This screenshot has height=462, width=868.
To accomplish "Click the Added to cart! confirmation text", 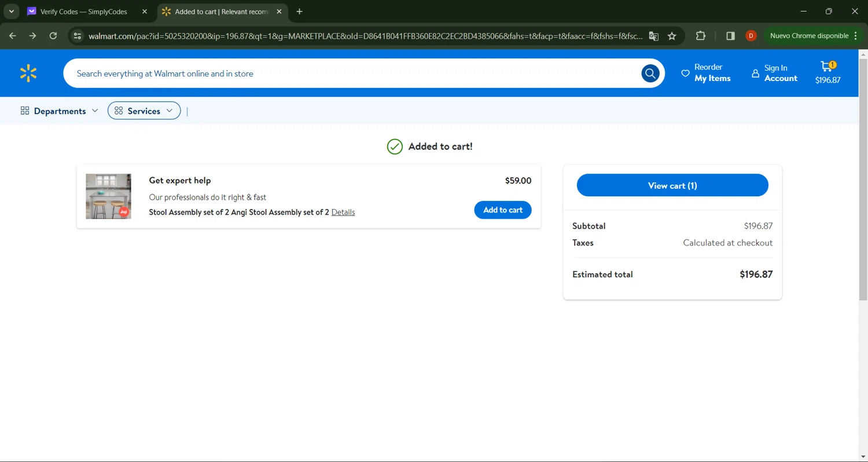I will [x=440, y=146].
